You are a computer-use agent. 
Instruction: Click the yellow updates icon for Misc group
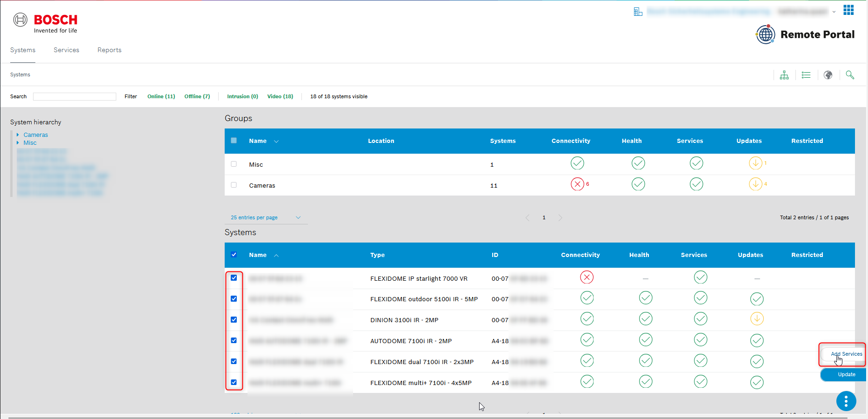click(x=755, y=163)
